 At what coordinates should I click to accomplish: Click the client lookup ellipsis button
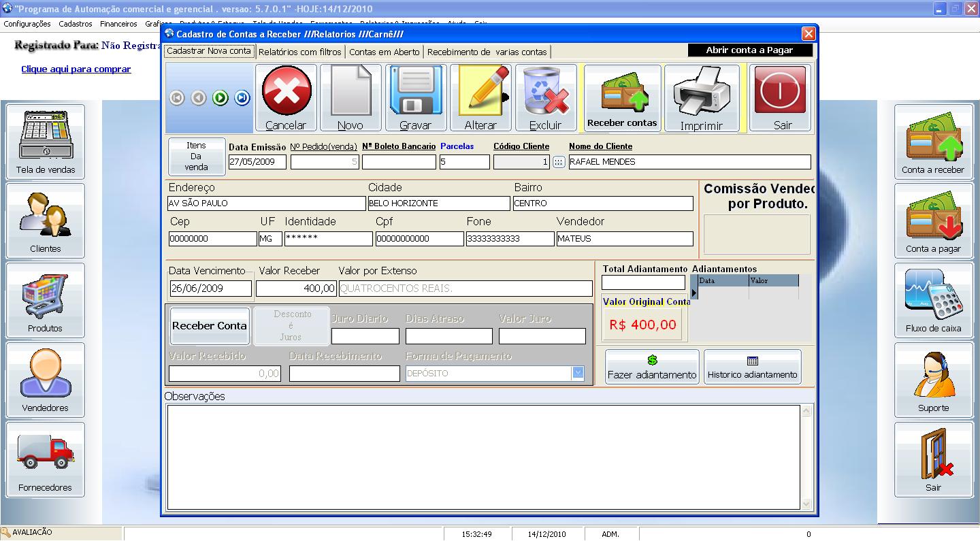559,162
